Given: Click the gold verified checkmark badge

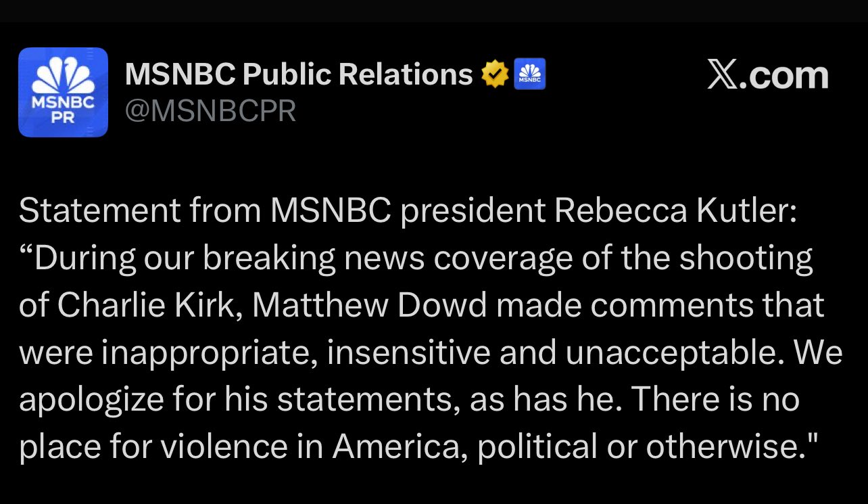Looking at the screenshot, I should pos(494,74).
